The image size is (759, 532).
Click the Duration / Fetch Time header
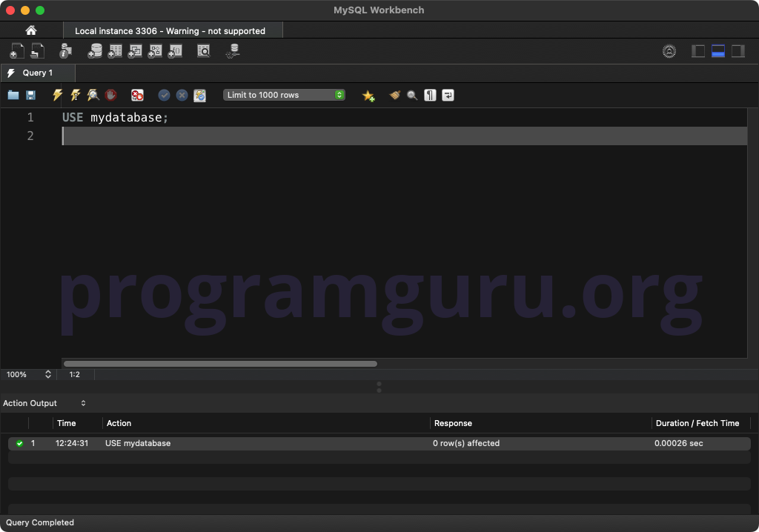(697, 423)
